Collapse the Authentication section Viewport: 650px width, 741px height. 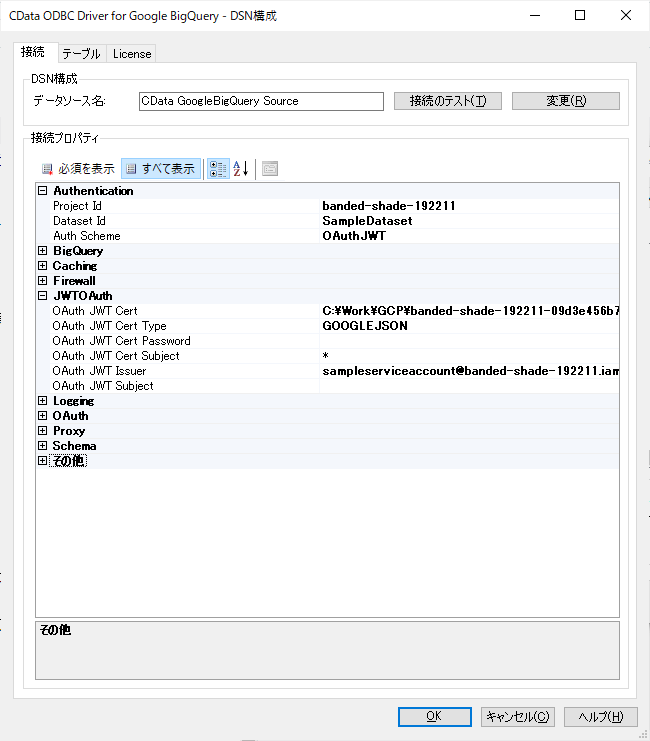pos(43,190)
